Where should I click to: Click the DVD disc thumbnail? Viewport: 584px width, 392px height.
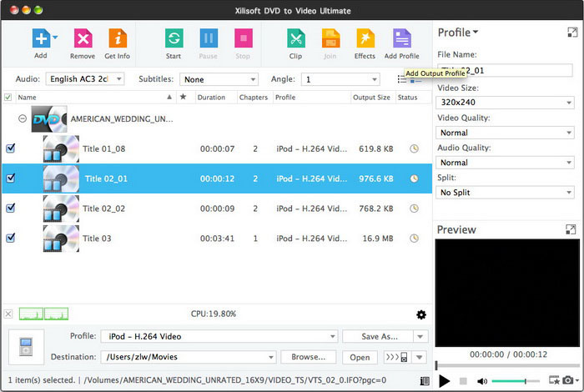[x=49, y=118]
